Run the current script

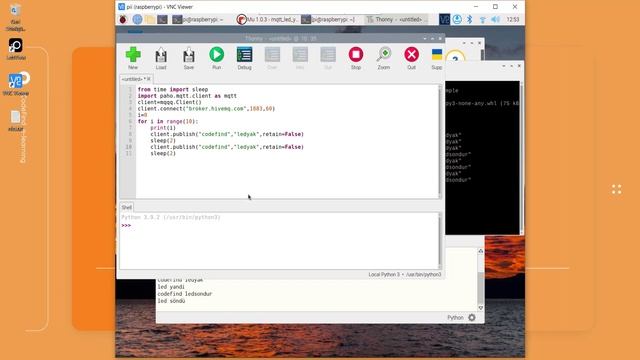point(217,58)
